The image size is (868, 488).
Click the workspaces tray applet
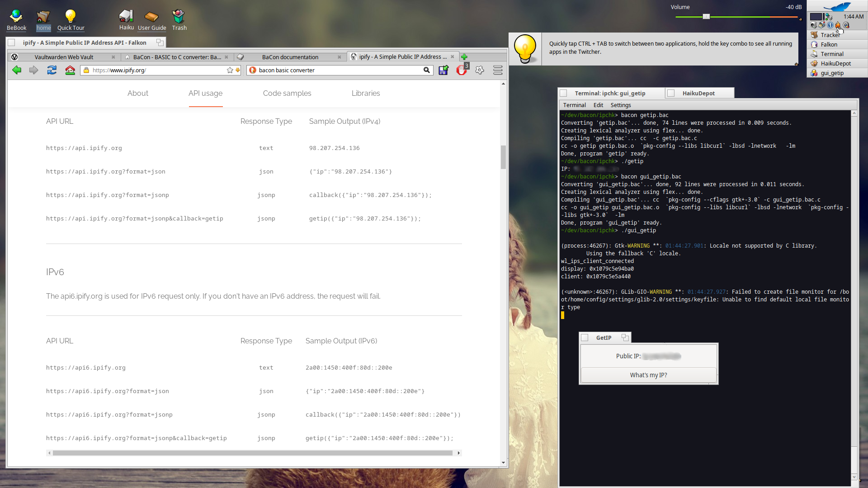click(x=816, y=17)
